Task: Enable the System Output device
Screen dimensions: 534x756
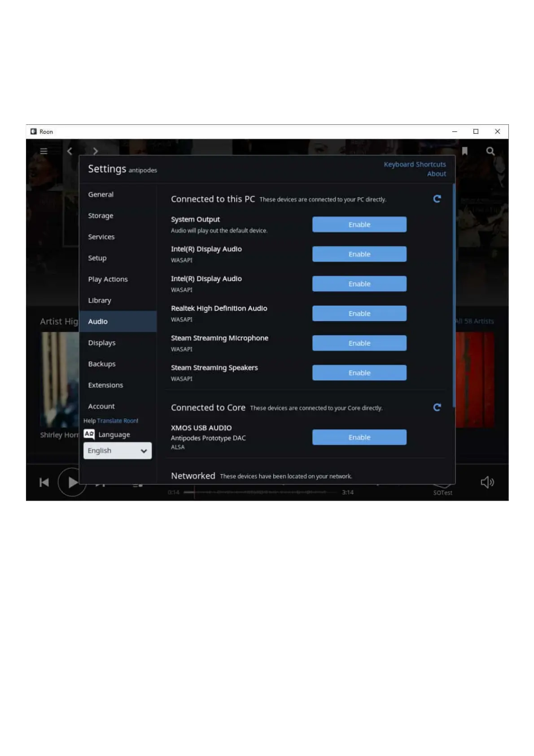Action: click(359, 224)
